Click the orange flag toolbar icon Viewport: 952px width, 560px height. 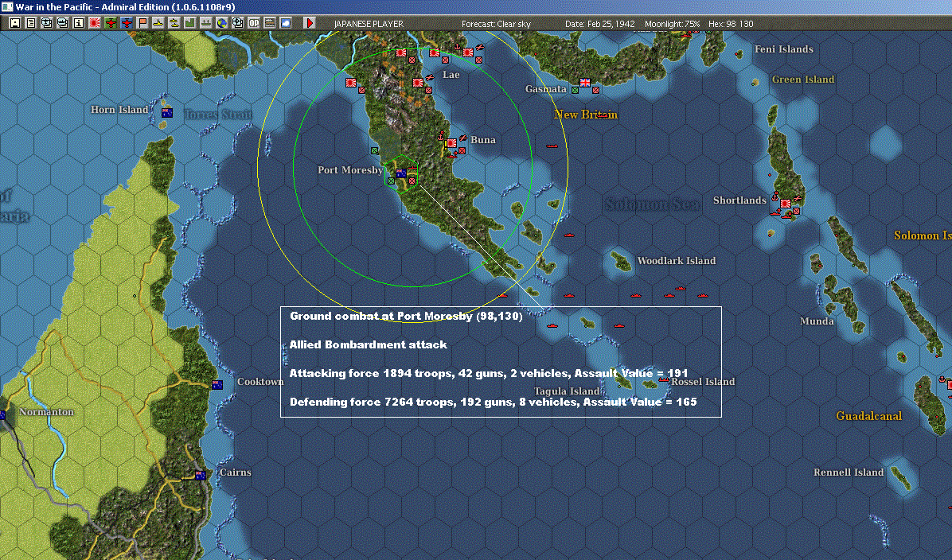(x=142, y=23)
